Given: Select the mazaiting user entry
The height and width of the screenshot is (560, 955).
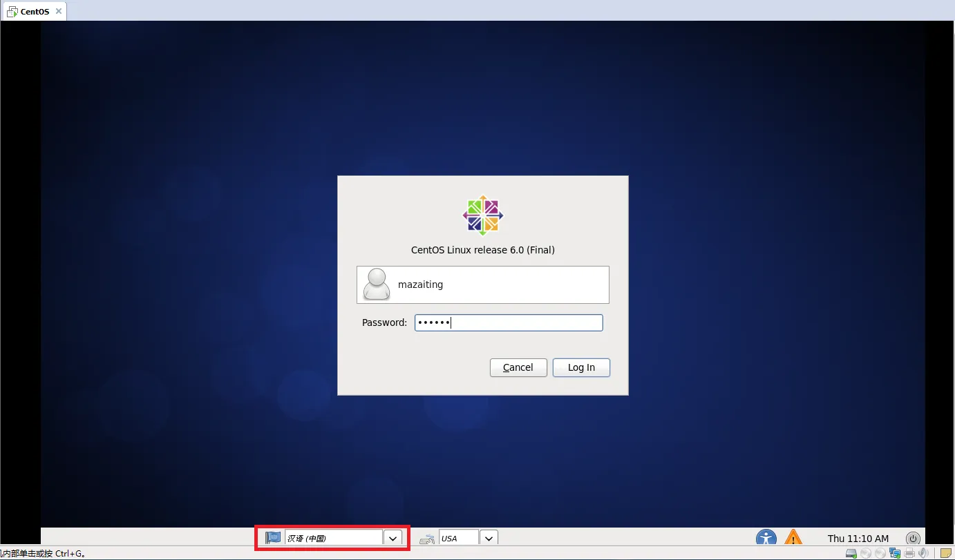Looking at the screenshot, I should [x=483, y=284].
